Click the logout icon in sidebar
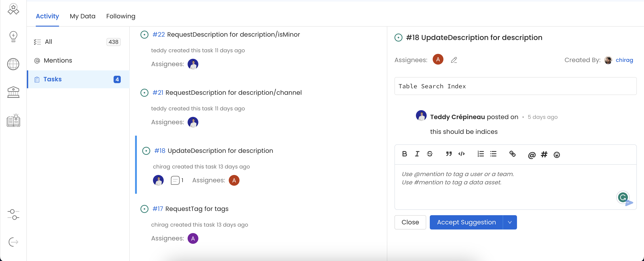 [x=13, y=242]
